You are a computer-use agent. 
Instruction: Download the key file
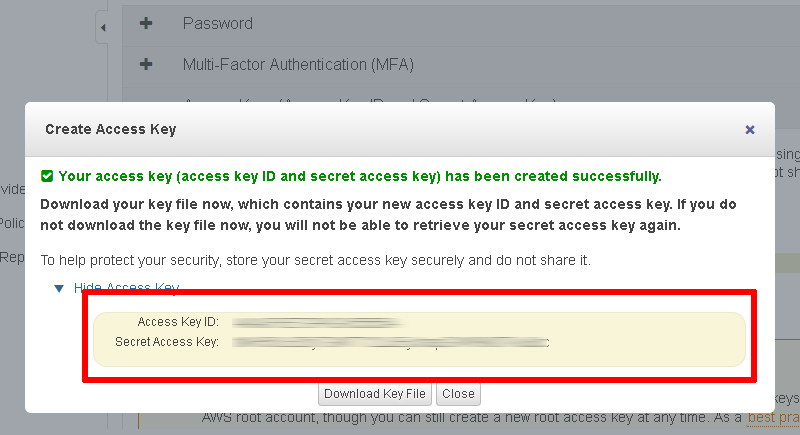[x=375, y=394]
